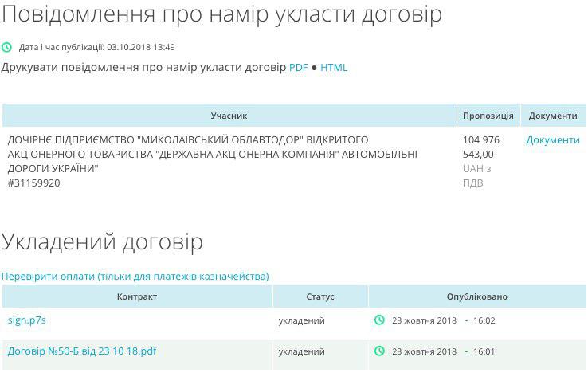Click the укладений status in the sign.p7s row
The width and height of the screenshot is (588, 373).
click(301, 320)
